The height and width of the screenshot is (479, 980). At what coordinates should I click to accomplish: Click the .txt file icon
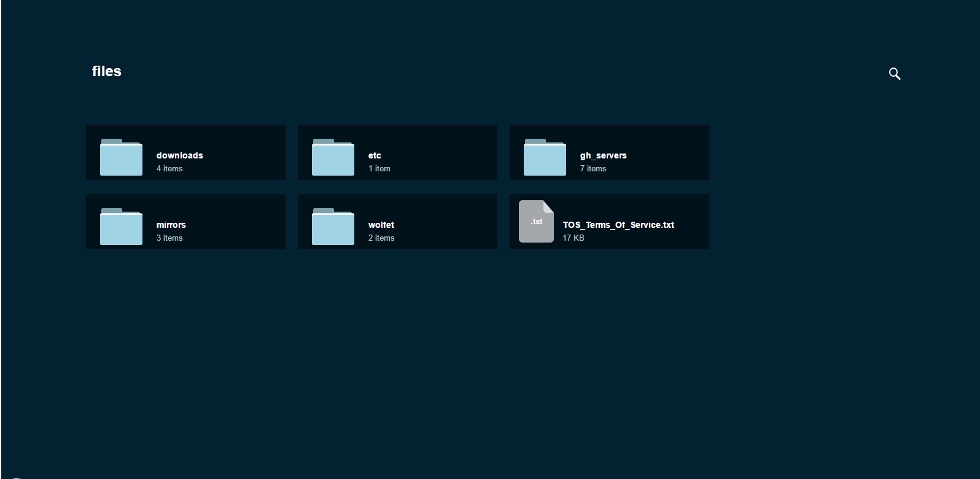[x=536, y=222]
